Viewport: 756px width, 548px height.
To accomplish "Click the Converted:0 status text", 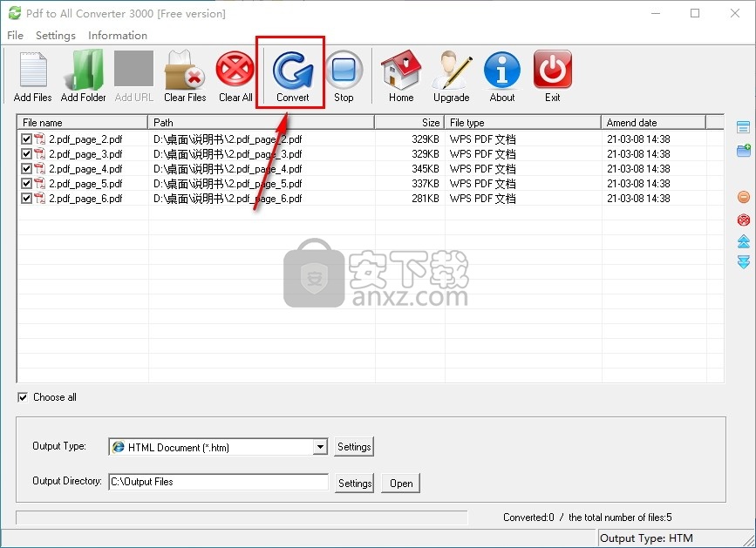I will pyautogui.click(x=528, y=518).
